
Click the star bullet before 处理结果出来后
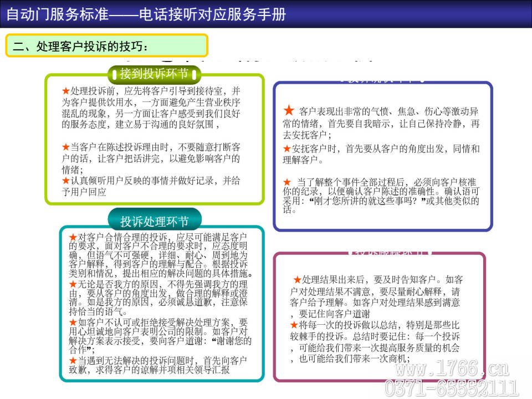point(297,279)
